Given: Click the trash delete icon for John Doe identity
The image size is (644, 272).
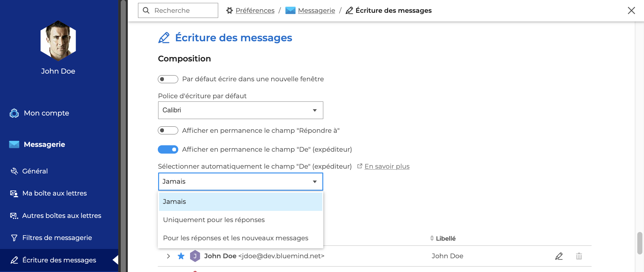Looking at the screenshot, I should pos(579,256).
